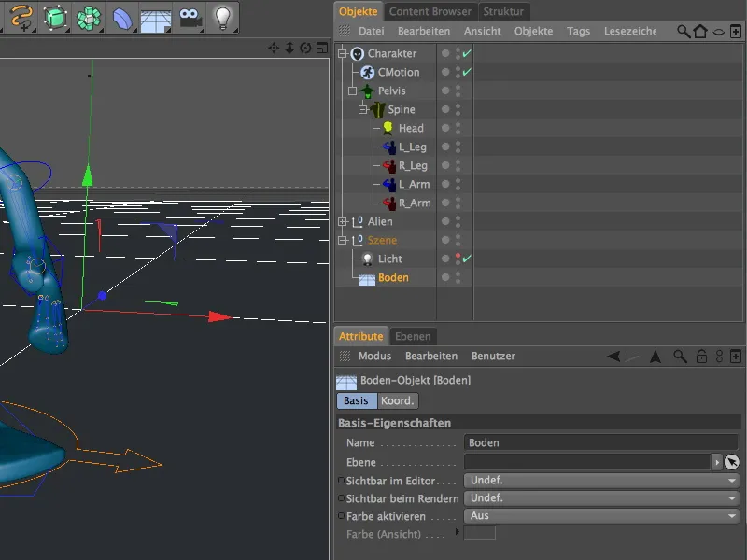Click the viewport move camera icon
The height and width of the screenshot is (560, 747).
point(274,48)
